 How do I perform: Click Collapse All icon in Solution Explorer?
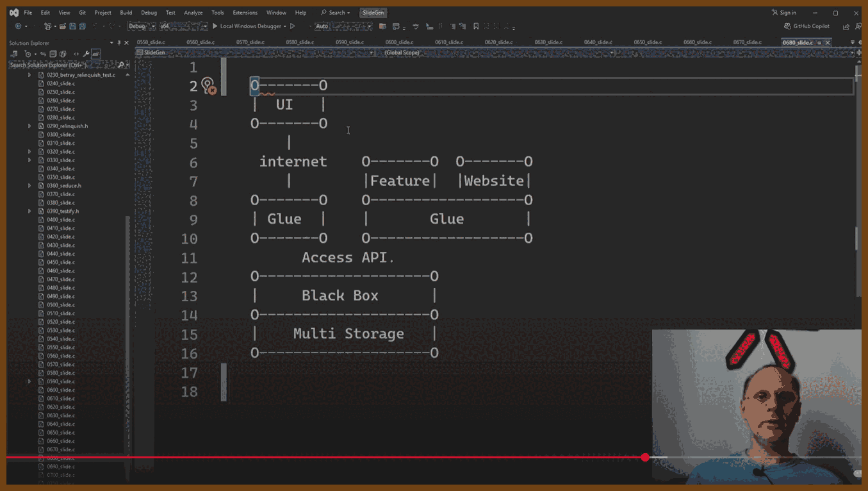coord(53,54)
